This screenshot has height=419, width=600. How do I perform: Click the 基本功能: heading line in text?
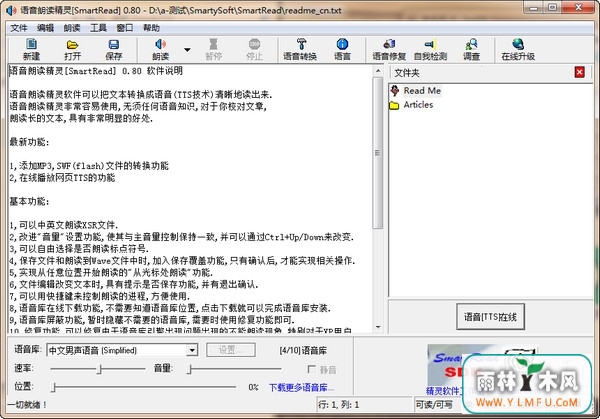tap(29, 201)
